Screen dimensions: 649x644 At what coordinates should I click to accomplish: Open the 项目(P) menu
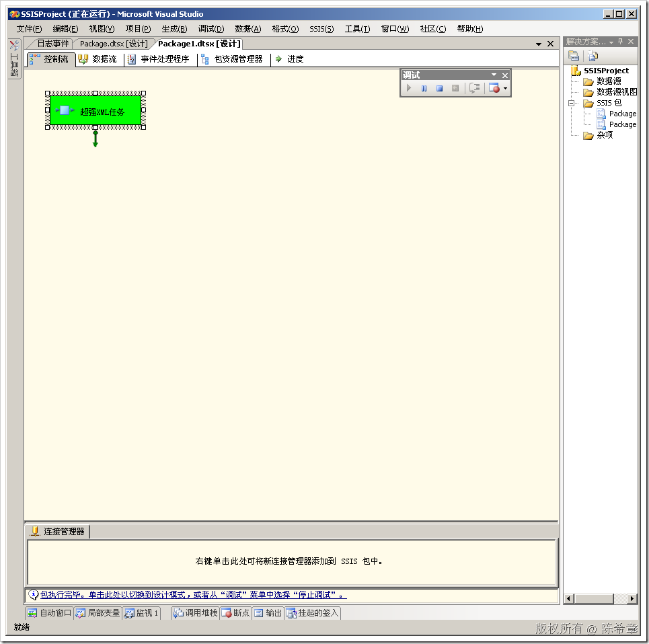pos(139,29)
